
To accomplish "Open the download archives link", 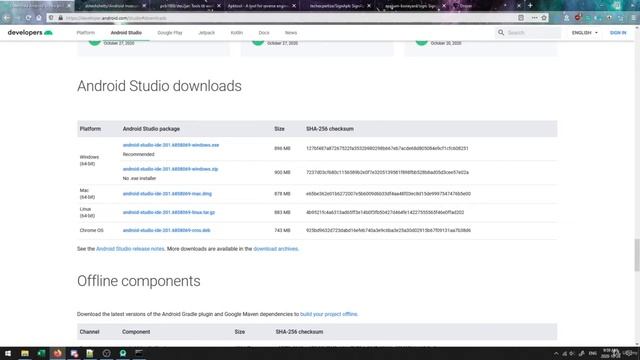I will coord(276,249).
